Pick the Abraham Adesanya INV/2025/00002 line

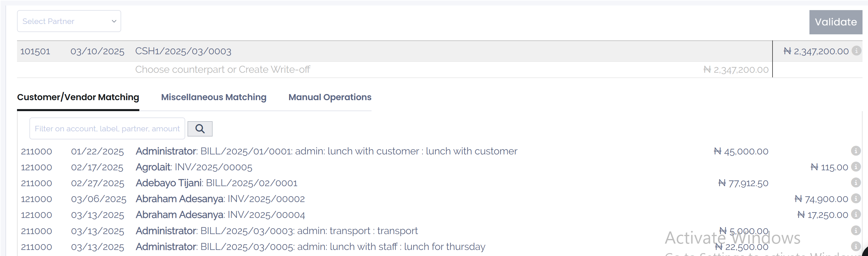pyautogui.click(x=220, y=199)
